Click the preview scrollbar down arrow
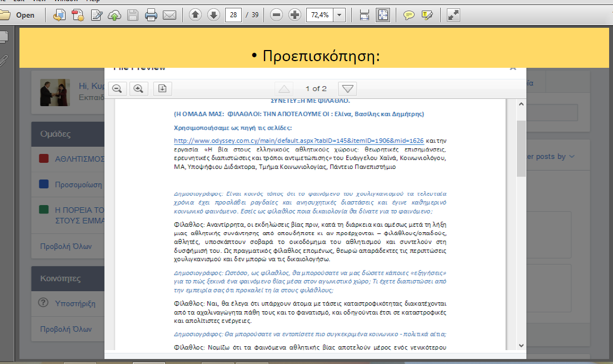The height and width of the screenshot is (364, 613). point(521,345)
